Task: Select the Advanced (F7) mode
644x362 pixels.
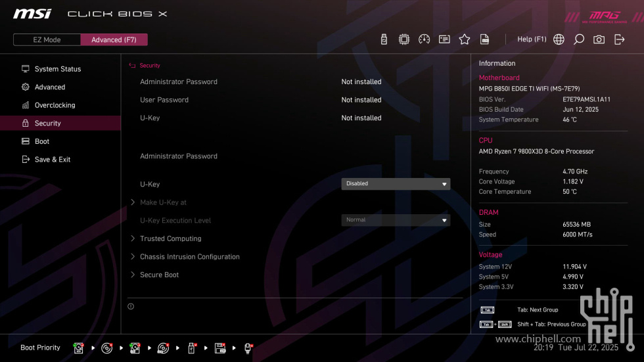Action: 114,40
